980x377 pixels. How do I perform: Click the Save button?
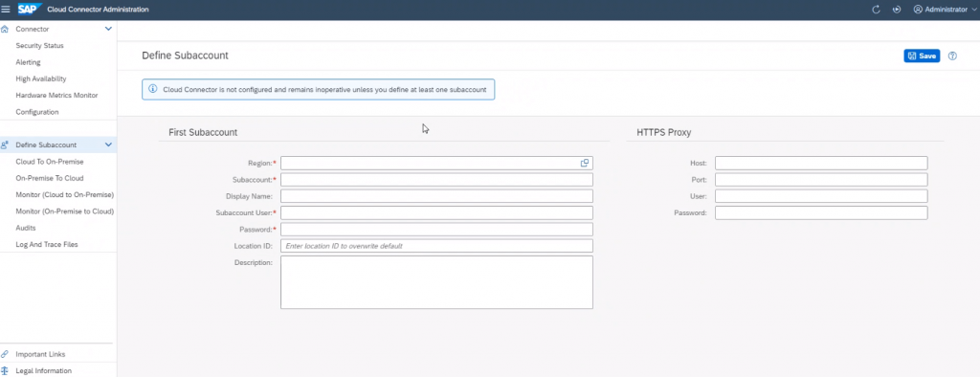pyautogui.click(x=922, y=55)
